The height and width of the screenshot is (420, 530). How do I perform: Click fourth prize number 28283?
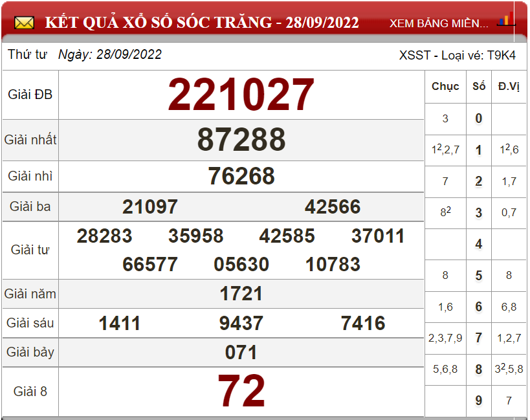point(104,236)
